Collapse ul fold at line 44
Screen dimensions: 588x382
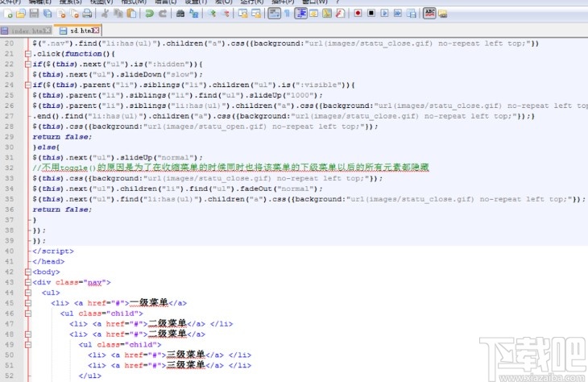click(x=27, y=293)
